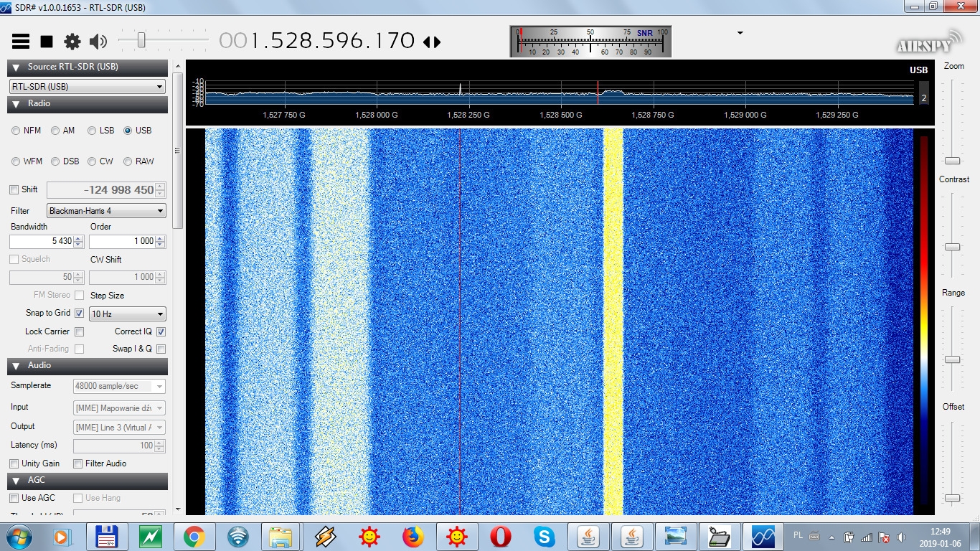Screen dimensions: 980x551
Task: Launch Firefox from taskbar
Action: pyautogui.click(x=413, y=536)
